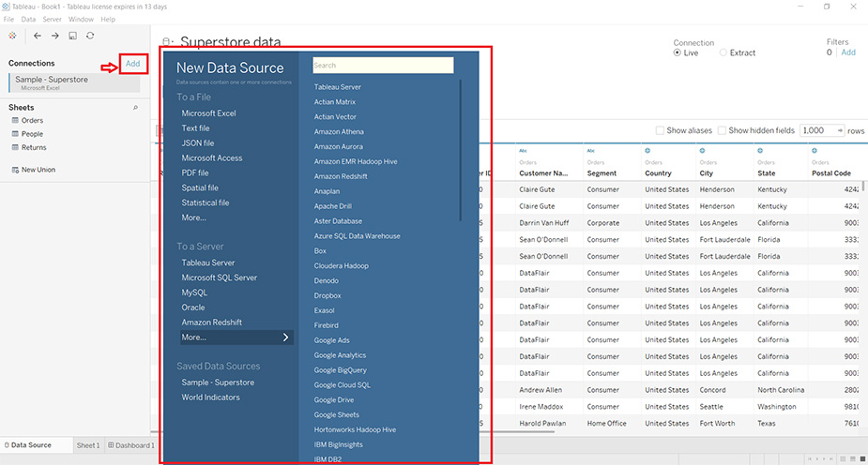Click Abc type icon above Customer Name
Image resolution: width=868 pixels, height=465 pixels.
(x=523, y=150)
